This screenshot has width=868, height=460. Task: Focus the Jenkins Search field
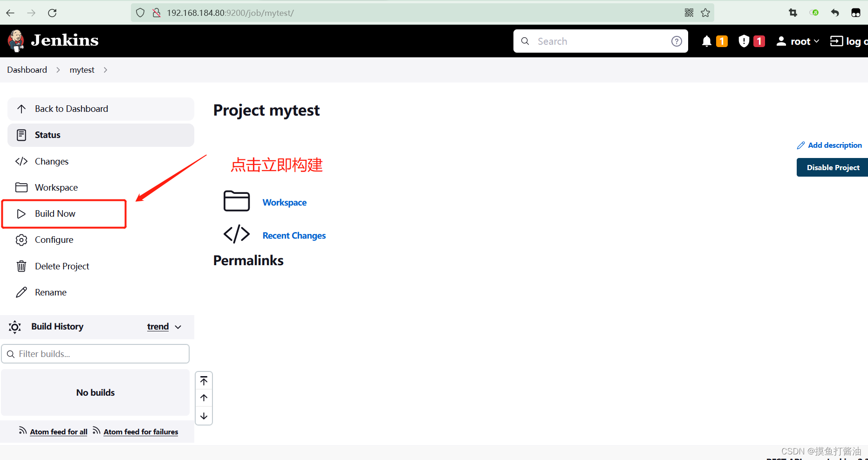point(601,41)
